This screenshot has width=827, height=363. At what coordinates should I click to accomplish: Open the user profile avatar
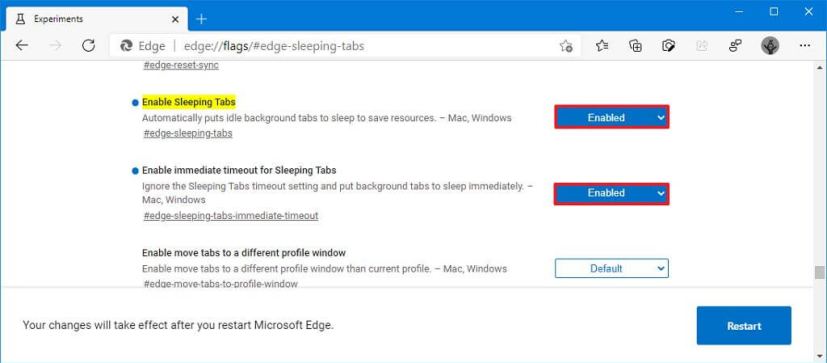coord(770,46)
